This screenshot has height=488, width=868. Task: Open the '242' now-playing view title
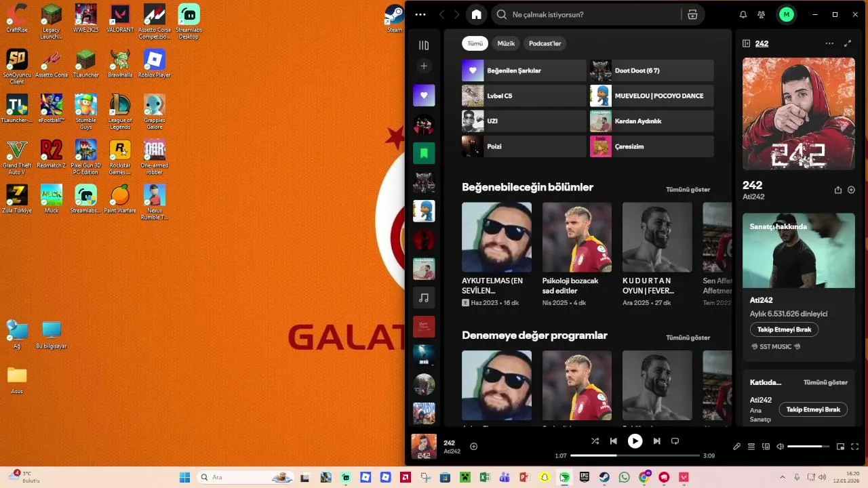762,43
